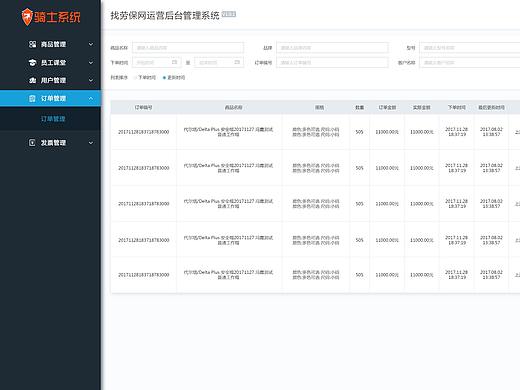Click the 发票管理 invoice icon

(32, 143)
